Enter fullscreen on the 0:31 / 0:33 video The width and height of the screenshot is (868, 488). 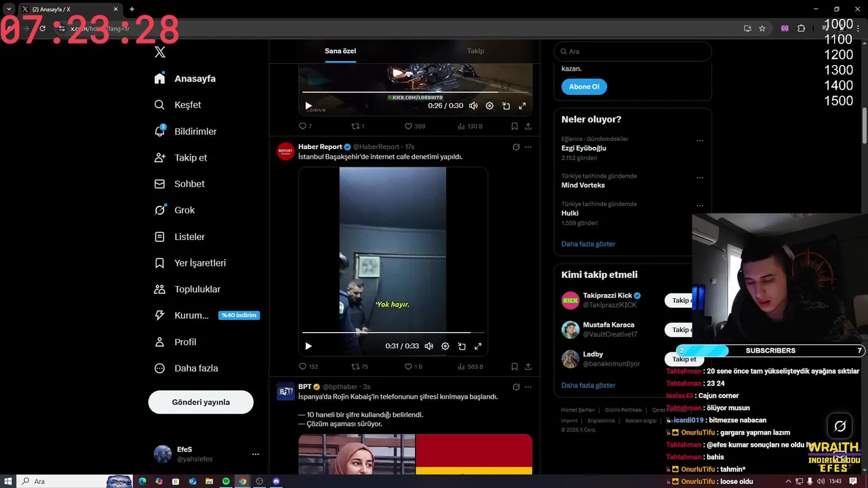(x=478, y=346)
